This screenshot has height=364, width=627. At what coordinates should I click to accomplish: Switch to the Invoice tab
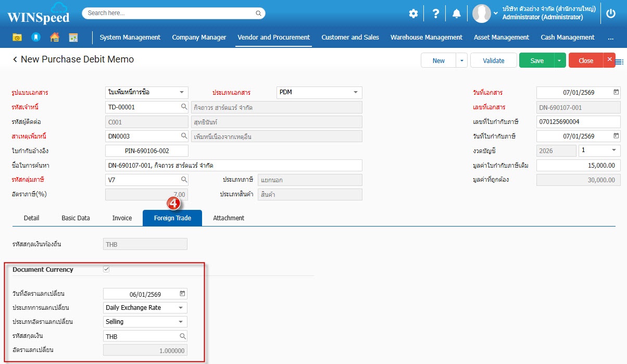[x=122, y=218]
